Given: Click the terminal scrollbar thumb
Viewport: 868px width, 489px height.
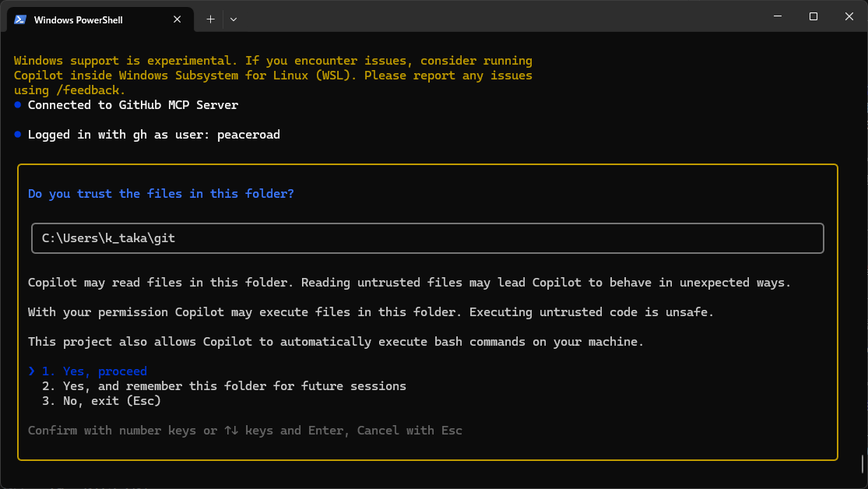Looking at the screenshot, I should point(862,464).
